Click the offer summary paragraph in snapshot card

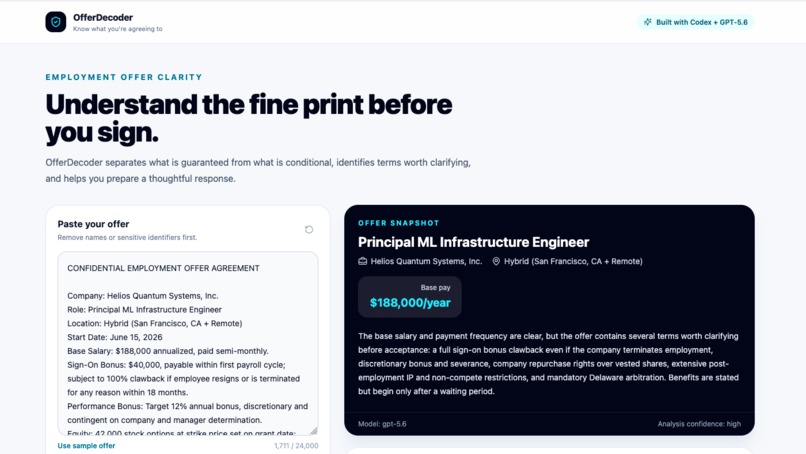(548, 364)
